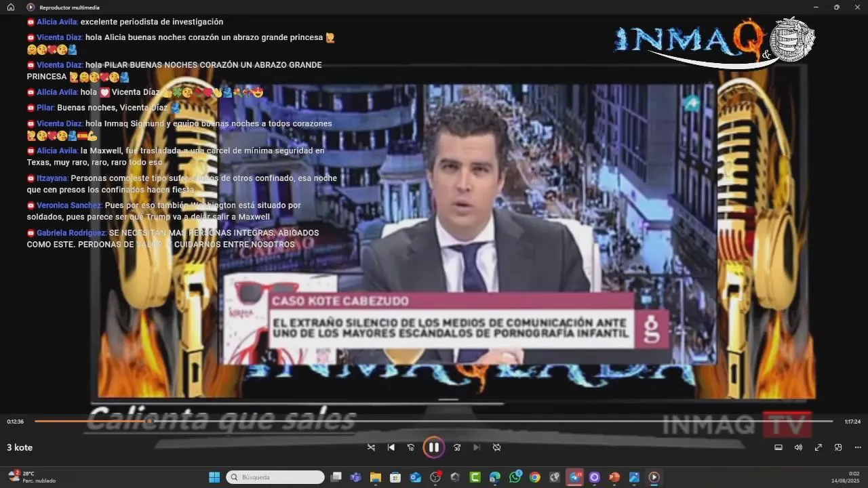Skip forward 30 seconds
The image size is (868, 488).
pos(457,447)
